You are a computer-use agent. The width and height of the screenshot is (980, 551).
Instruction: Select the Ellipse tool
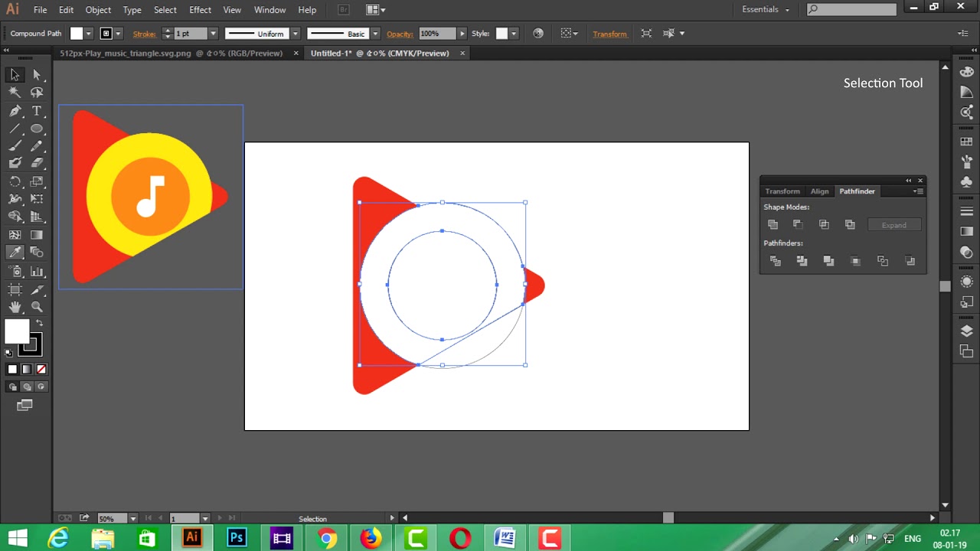coord(37,129)
